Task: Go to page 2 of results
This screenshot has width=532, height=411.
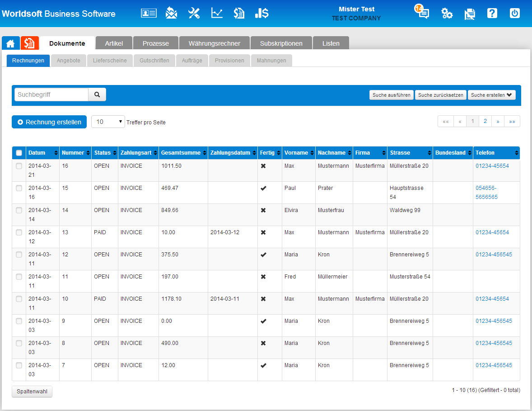Action: (x=485, y=121)
